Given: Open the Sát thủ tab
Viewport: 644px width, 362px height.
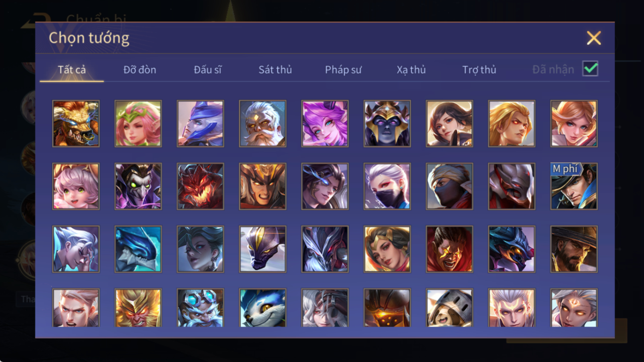Looking at the screenshot, I should (275, 70).
